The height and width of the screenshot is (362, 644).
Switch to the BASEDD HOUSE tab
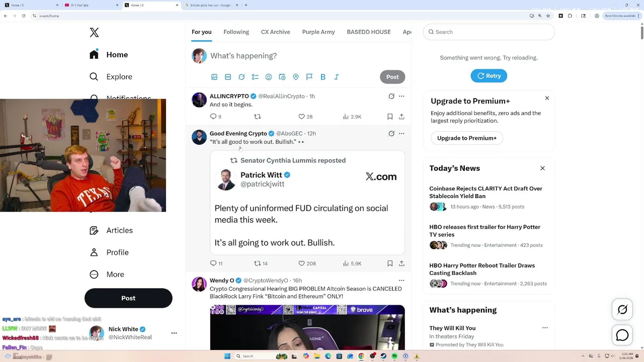pos(369,32)
